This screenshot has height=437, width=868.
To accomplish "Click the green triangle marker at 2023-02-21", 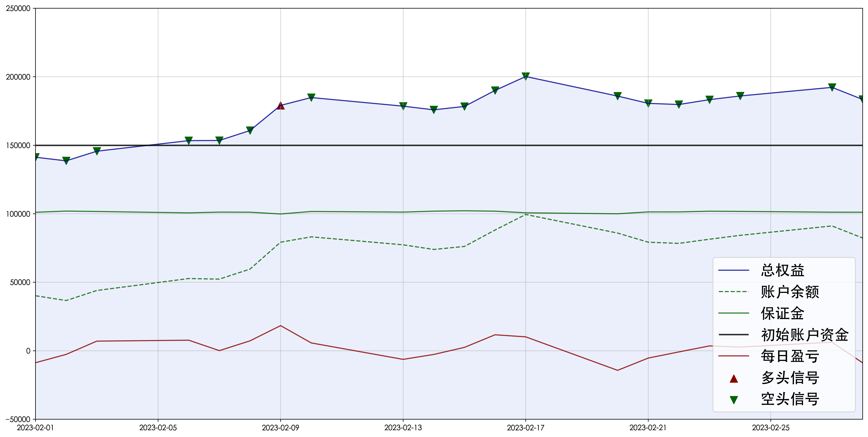I will tap(648, 103).
